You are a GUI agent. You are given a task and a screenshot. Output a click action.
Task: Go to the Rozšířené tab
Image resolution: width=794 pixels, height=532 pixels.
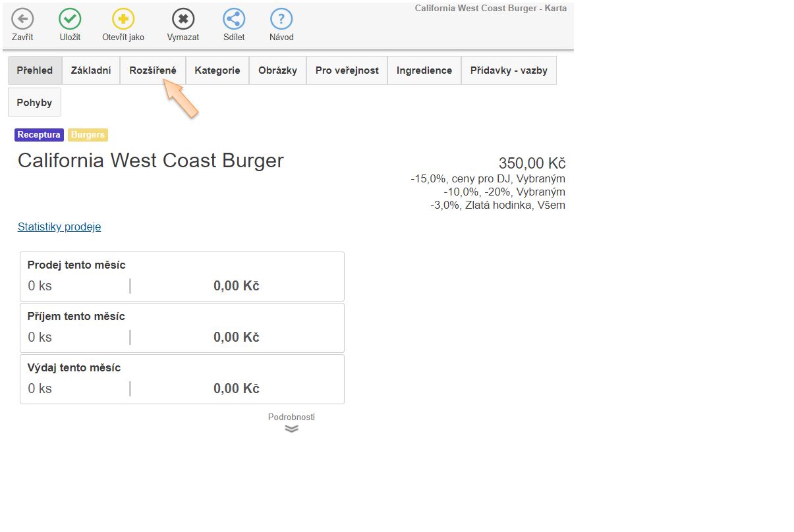[x=153, y=70]
